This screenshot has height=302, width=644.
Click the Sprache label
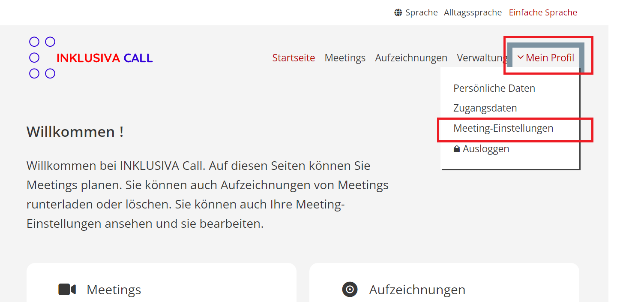(422, 13)
